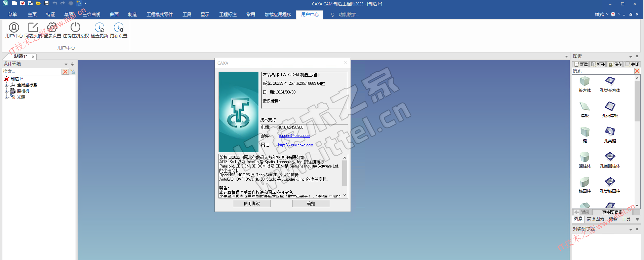This screenshot has width=644, height=260.
Task: Open the 菜单 menu
Action: (12, 14)
